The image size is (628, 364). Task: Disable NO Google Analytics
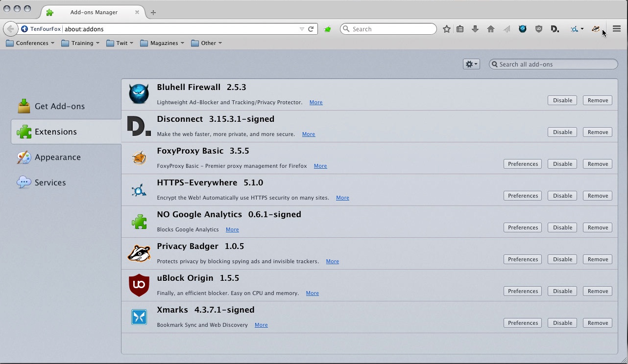click(x=562, y=227)
